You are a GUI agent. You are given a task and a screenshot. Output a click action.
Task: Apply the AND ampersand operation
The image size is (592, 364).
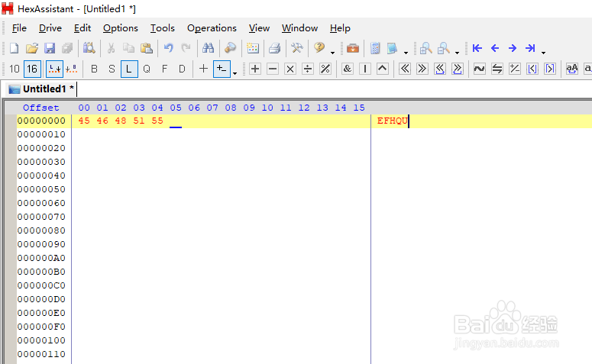pos(348,69)
